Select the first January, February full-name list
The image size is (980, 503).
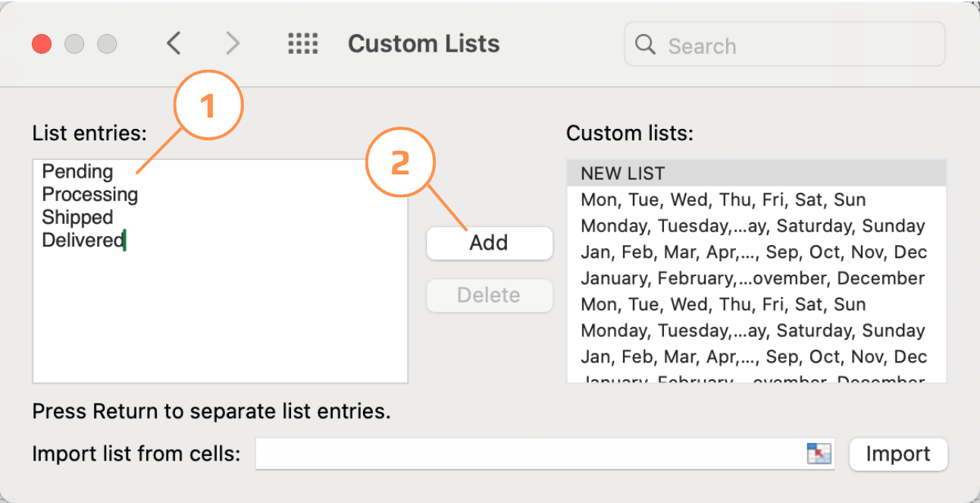click(x=752, y=278)
